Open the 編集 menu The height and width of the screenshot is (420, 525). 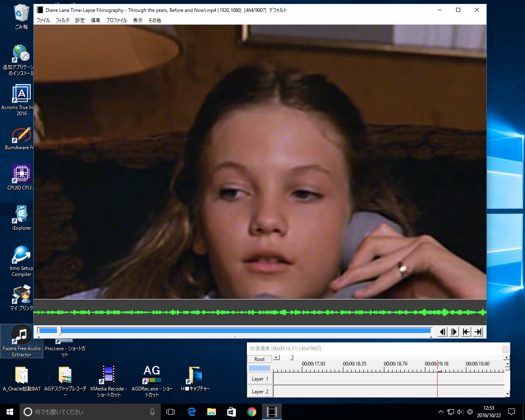tap(96, 20)
